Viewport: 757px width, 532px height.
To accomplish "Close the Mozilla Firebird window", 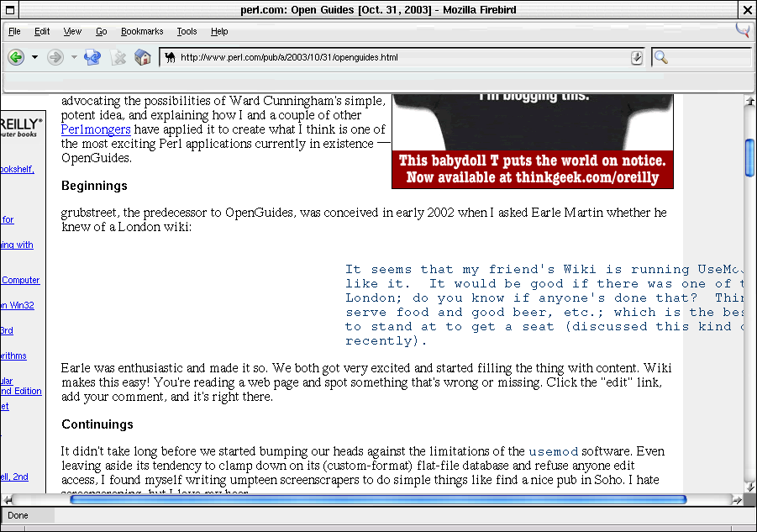I will (746, 9).
